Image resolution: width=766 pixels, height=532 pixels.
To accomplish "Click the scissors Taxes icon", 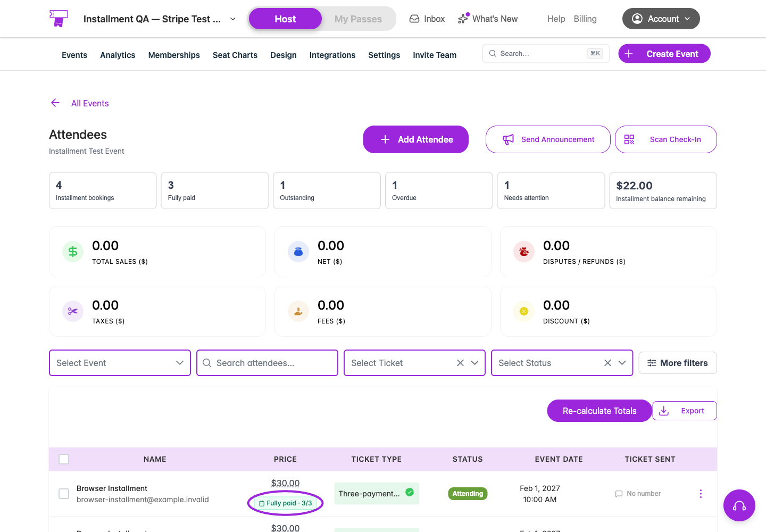I will (73, 311).
